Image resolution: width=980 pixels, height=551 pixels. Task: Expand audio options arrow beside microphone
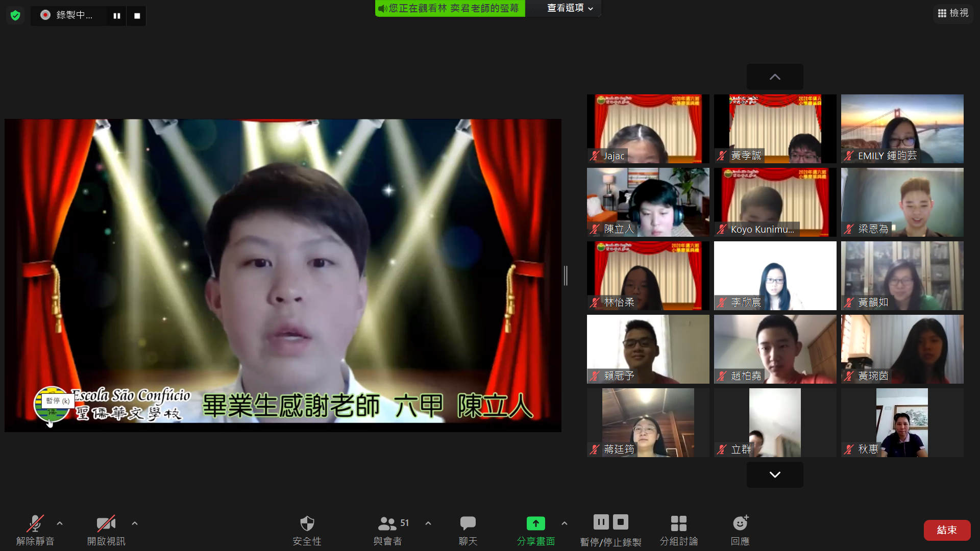60,523
